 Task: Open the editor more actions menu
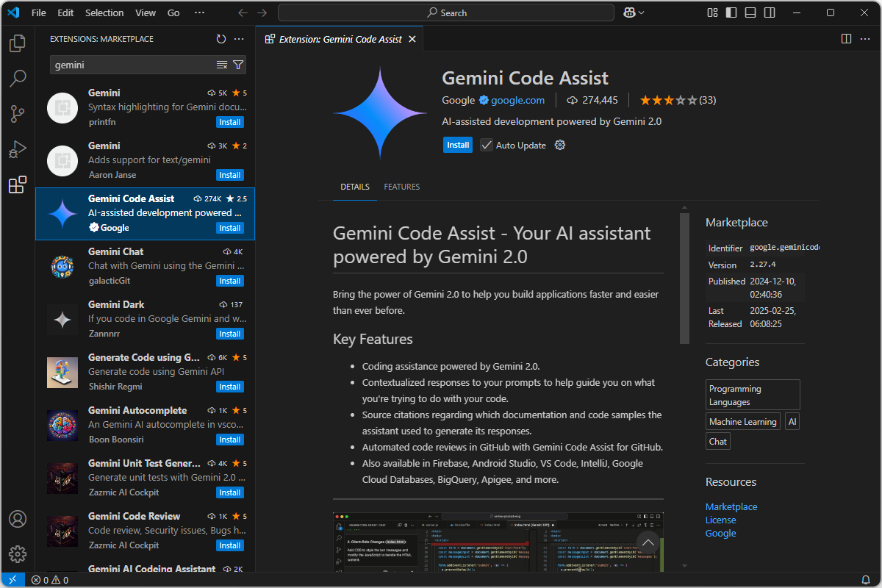pyautogui.click(x=864, y=38)
